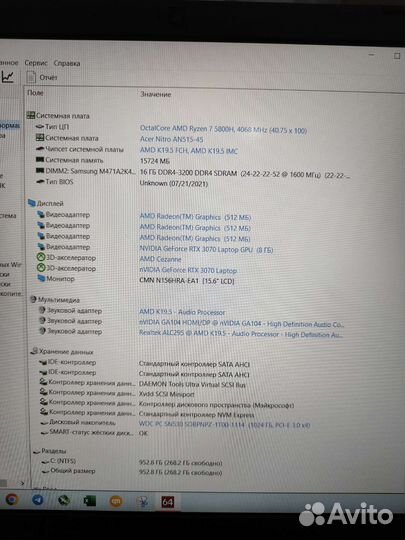
Task: Click the Значение column header
Action: (x=155, y=94)
